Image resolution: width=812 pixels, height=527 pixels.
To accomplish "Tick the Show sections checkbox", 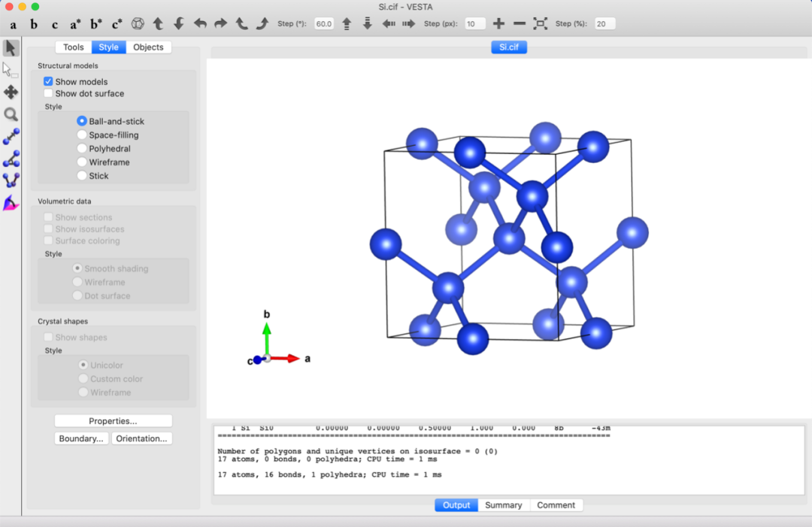I will tap(48, 217).
